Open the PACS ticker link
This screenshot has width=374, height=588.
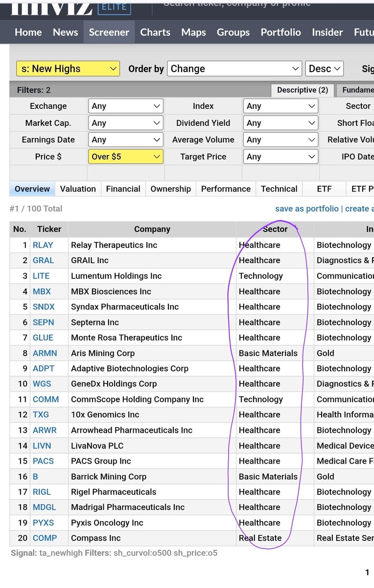click(44, 461)
